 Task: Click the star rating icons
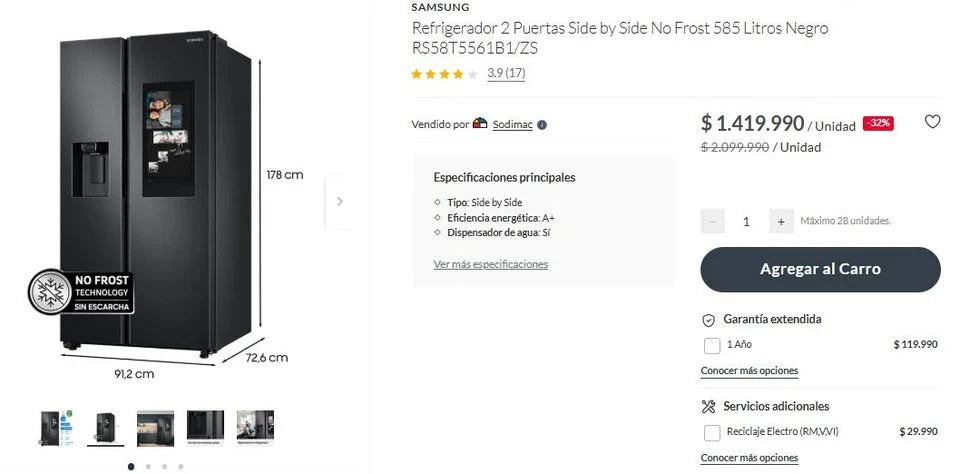pyautogui.click(x=444, y=74)
